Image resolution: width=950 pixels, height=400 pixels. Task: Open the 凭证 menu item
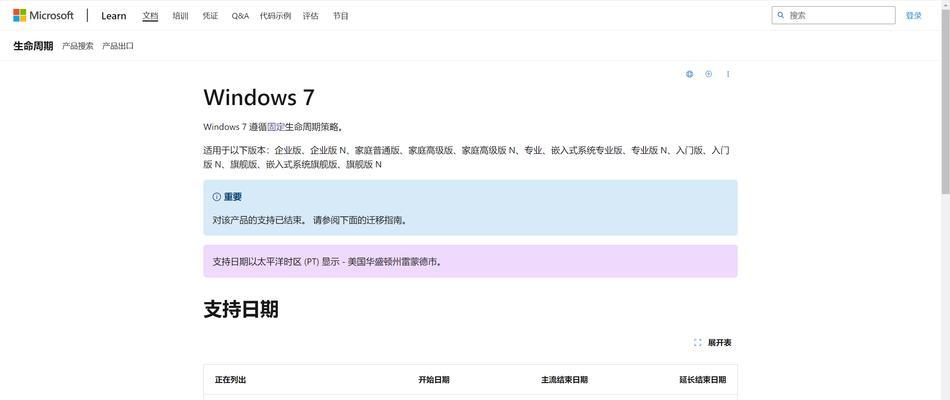click(x=210, y=16)
